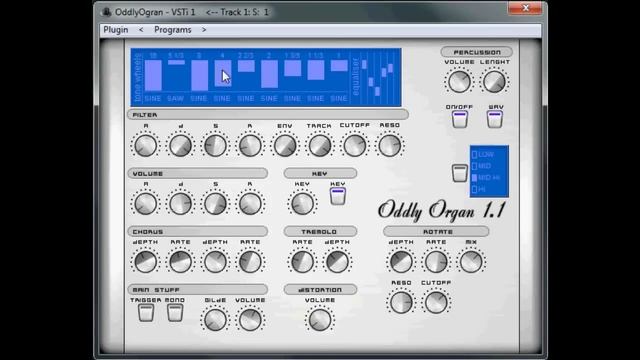Viewport: 640px width, 360px height.
Task: Open the Programs menu
Action: 173,30
